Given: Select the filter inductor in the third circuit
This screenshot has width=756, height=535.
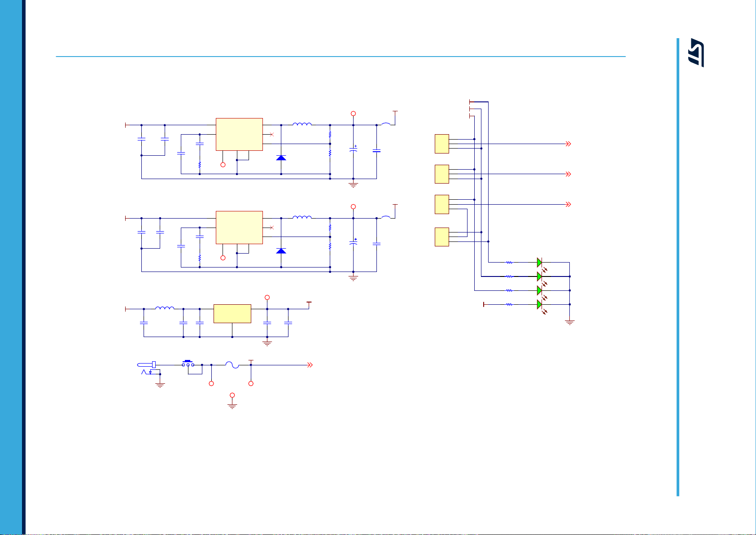Looking at the screenshot, I should [165, 308].
